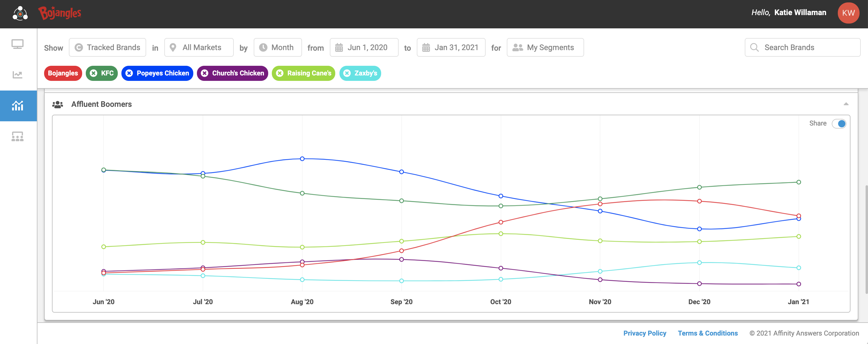This screenshot has width=868, height=344.
Task: Remove Raising Cane's with its x icon
Action: 280,73
